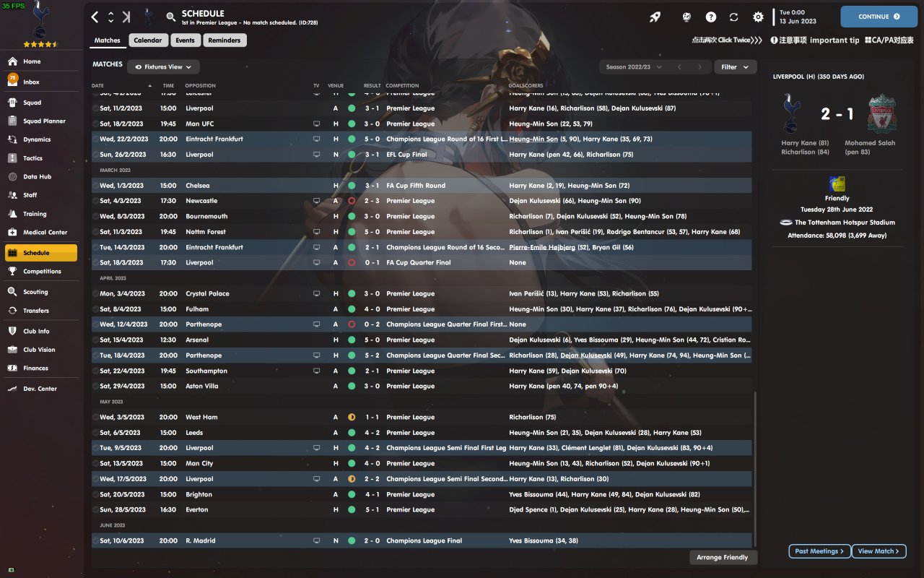Image resolution: width=924 pixels, height=578 pixels.
Task: Tick the Bournemouth row selection circle
Action: 96,216
